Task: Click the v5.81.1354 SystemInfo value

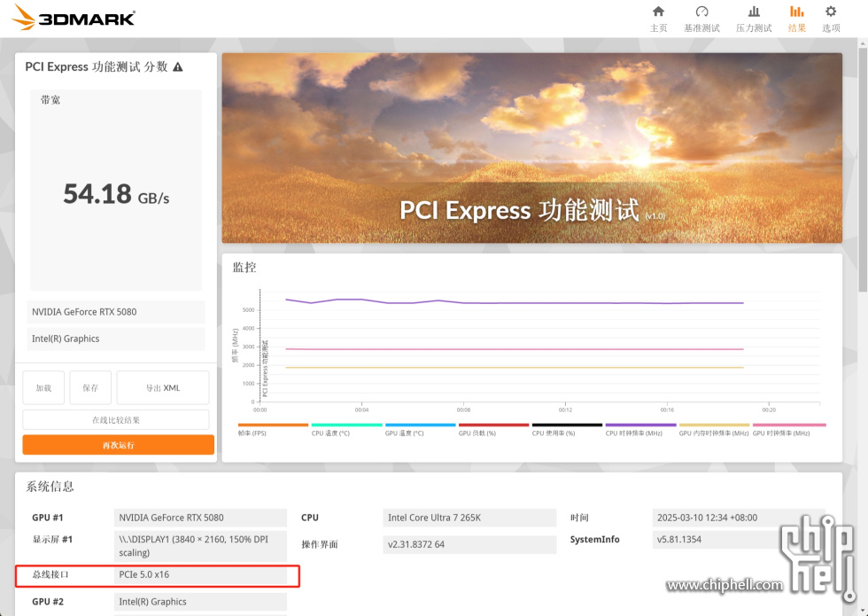Action: click(739, 540)
